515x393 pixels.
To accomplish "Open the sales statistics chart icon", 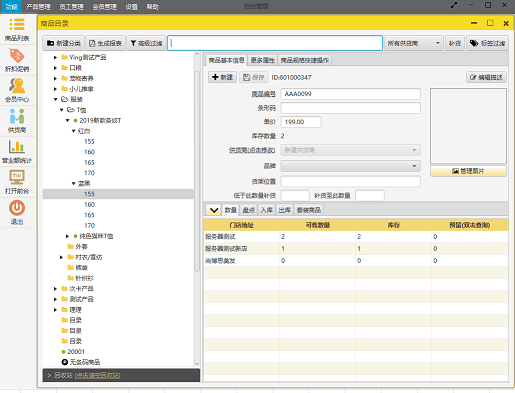I will coord(17,152).
